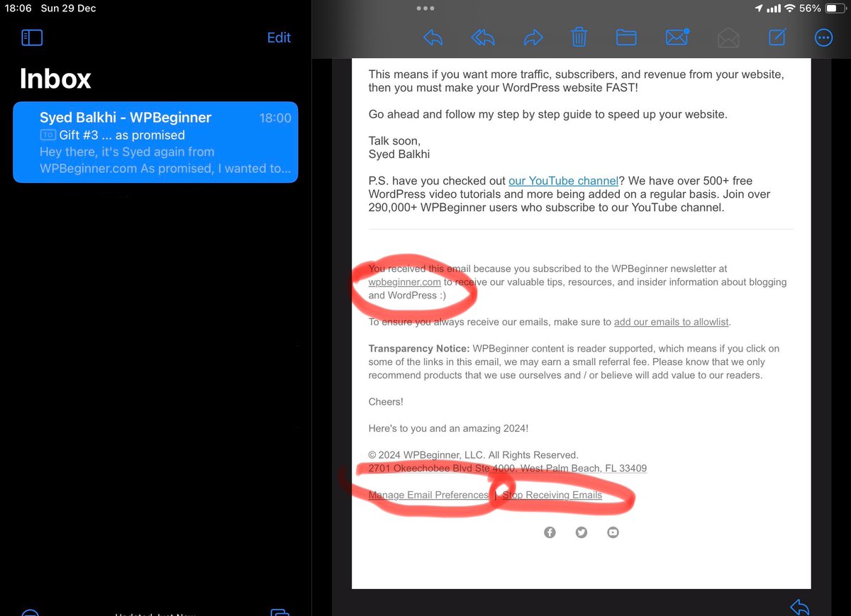
Task: Click the "© 2024 WPBeginner, LLC" copyright line
Action: coord(473,455)
